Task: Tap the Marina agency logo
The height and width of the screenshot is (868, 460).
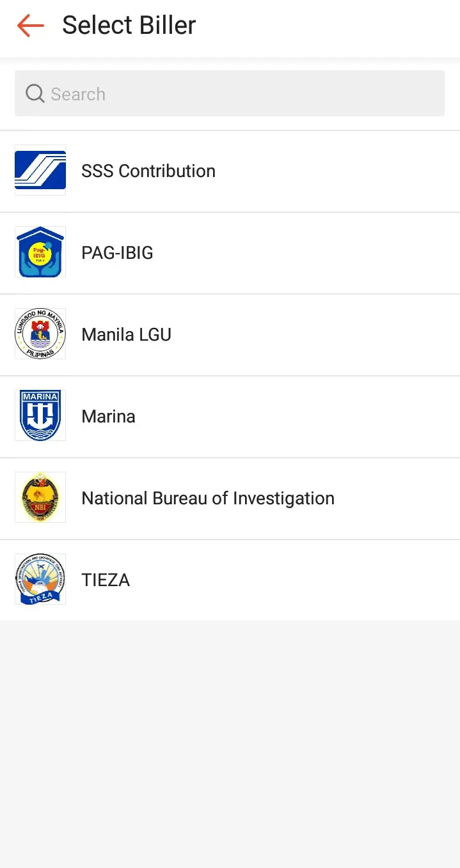Action: [x=40, y=415]
